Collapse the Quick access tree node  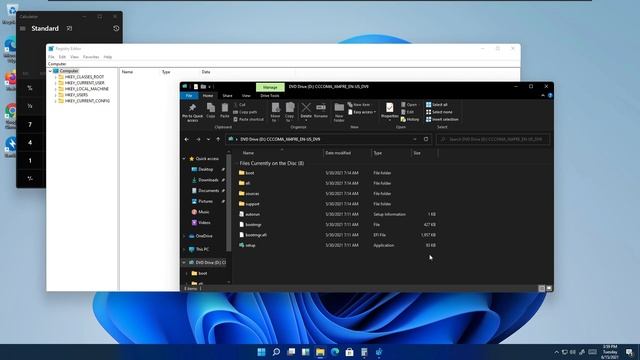click(x=184, y=159)
